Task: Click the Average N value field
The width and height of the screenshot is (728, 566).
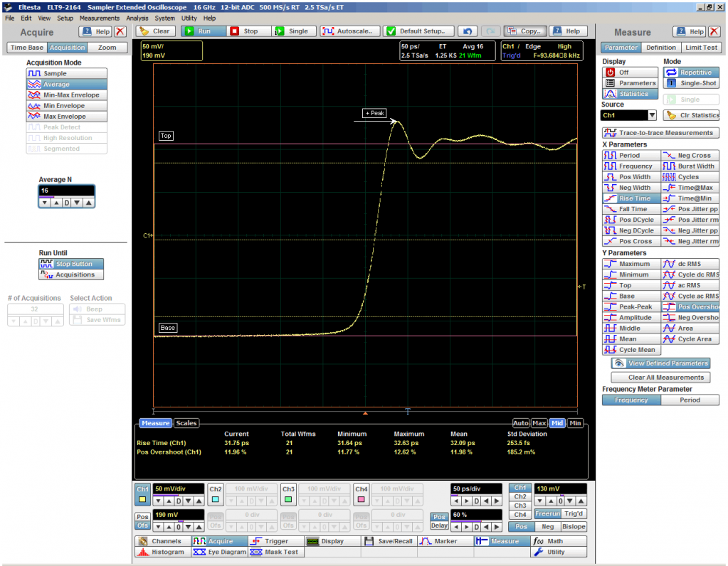Action: click(x=66, y=191)
